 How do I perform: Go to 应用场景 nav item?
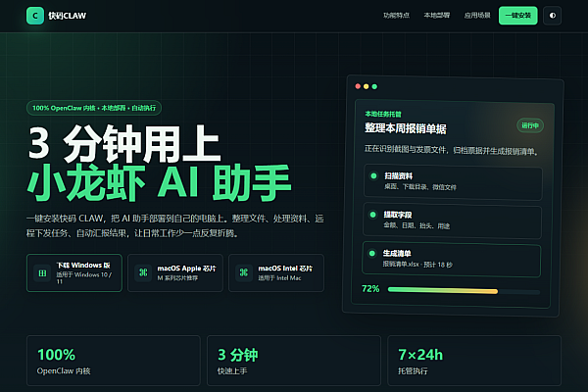tap(477, 16)
